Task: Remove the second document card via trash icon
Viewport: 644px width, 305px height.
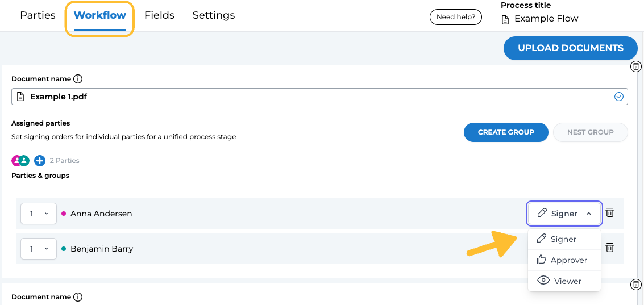Action: tap(637, 284)
